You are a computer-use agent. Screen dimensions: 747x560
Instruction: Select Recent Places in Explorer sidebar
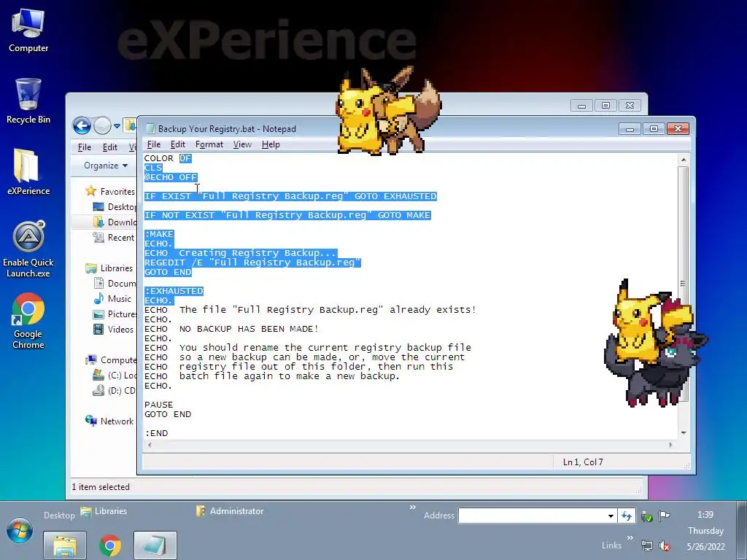point(114,237)
